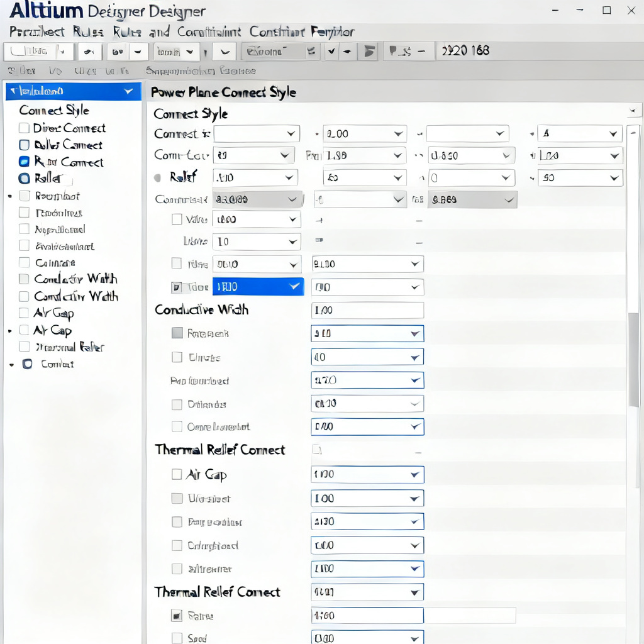The image size is (644, 644).
Task: Open the .10 dropdown in the Relief row
Action: coord(255,177)
